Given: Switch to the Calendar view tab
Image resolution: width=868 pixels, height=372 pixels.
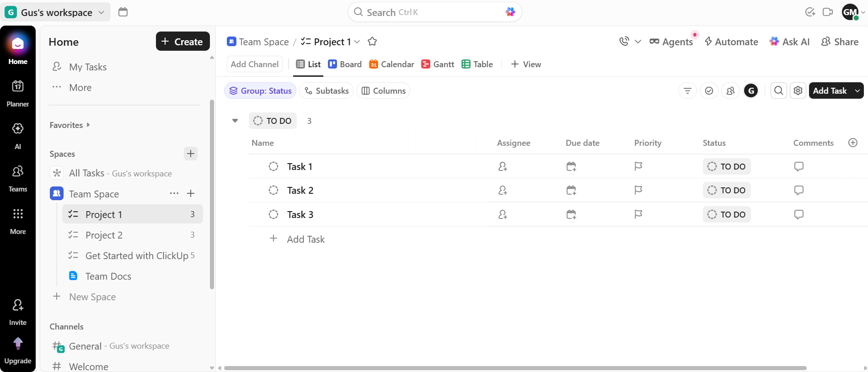Looking at the screenshot, I should (391, 64).
